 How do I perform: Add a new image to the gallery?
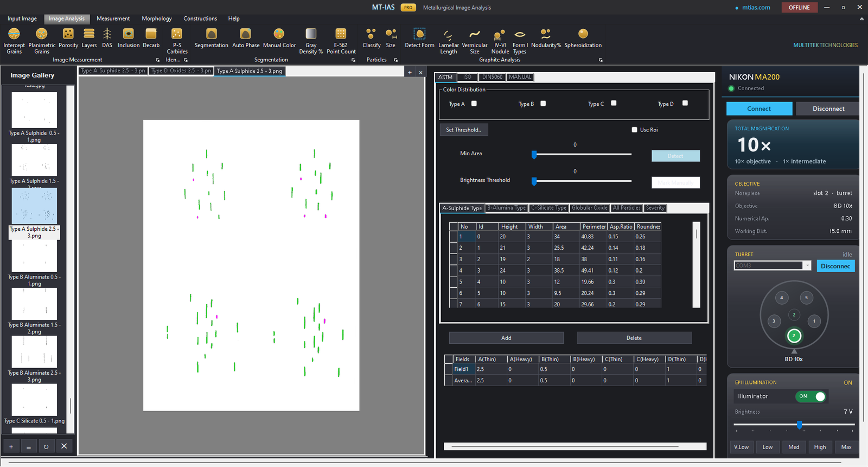click(11, 446)
